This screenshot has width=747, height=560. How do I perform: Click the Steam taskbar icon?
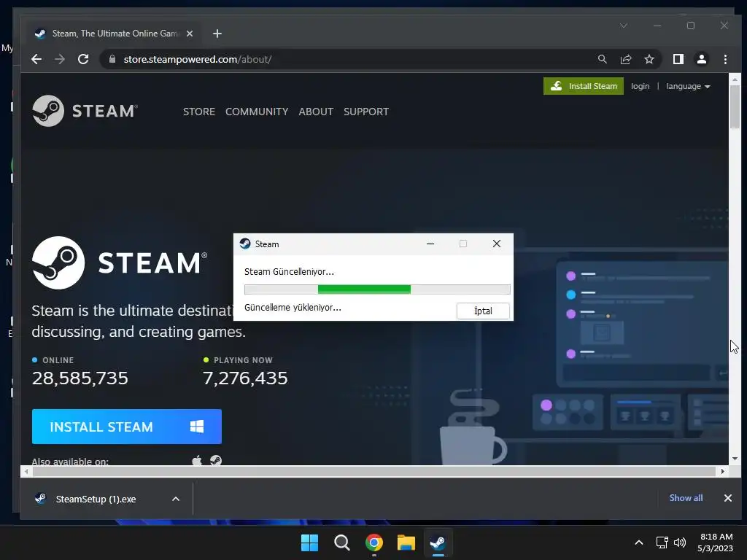[438, 542]
